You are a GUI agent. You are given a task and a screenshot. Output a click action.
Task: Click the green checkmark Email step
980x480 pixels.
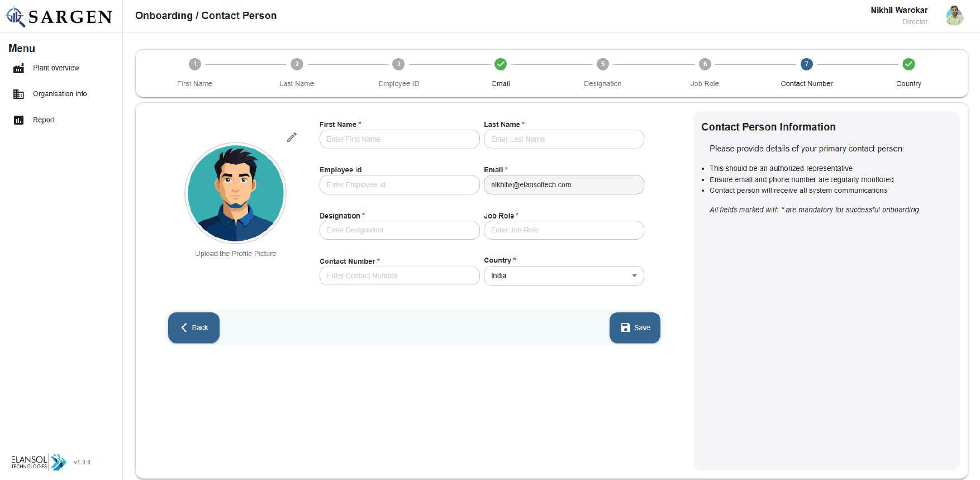click(501, 64)
